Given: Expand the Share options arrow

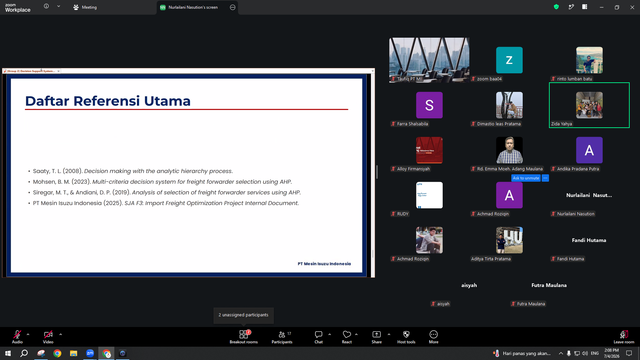Looking at the screenshot, I should pos(389,334).
